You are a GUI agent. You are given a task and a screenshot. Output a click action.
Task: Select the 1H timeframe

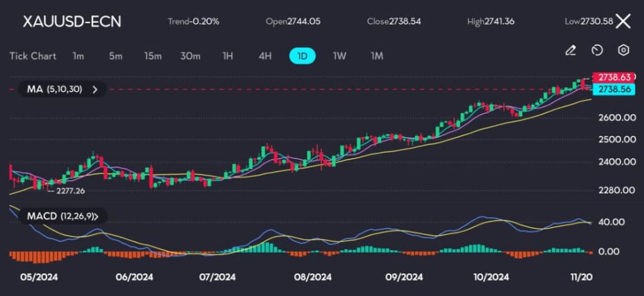pos(228,56)
